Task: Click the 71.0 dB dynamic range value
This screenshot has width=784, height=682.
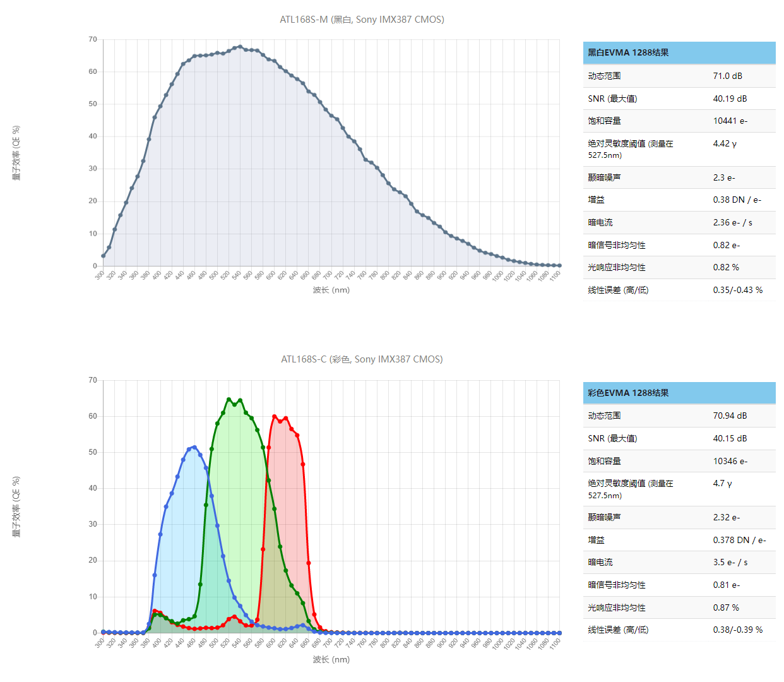Action: (x=727, y=76)
